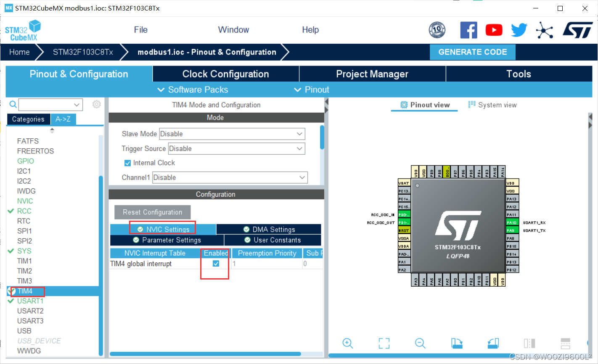The height and width of the screenshot is (364, 598).
Task: Click the STM32F103C8Tx chip body
Action: 458,226
